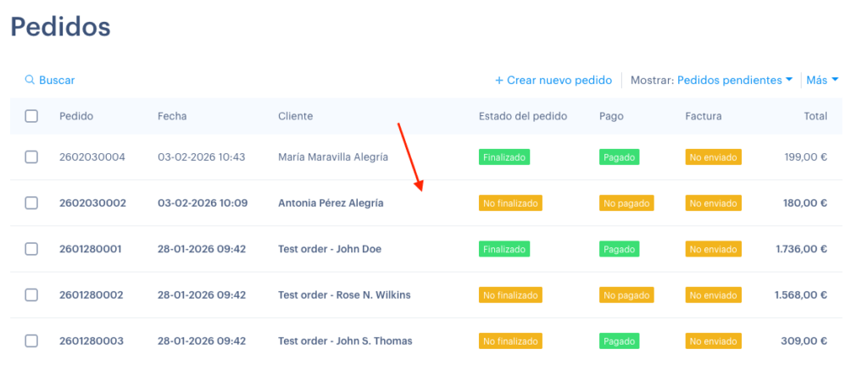Click the 199,00 € total
Screen dimensions: 868x381
point(806,157)
